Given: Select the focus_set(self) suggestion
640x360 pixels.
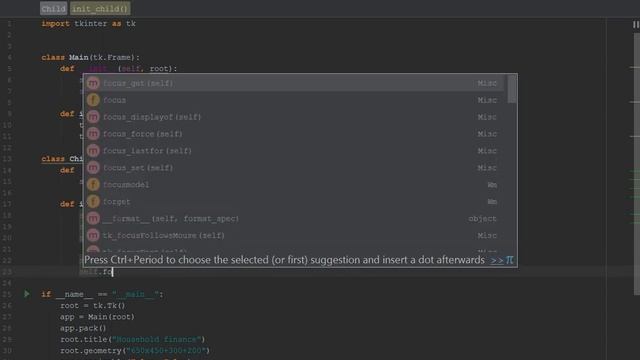Looking at the screenshot, I should click(294, 168).
